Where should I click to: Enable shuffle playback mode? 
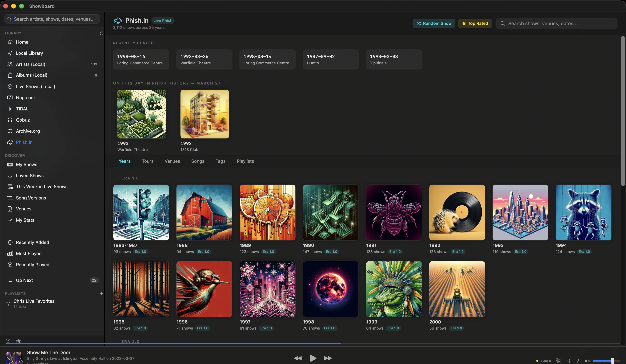pyautogui.click(x=568, y=361)
